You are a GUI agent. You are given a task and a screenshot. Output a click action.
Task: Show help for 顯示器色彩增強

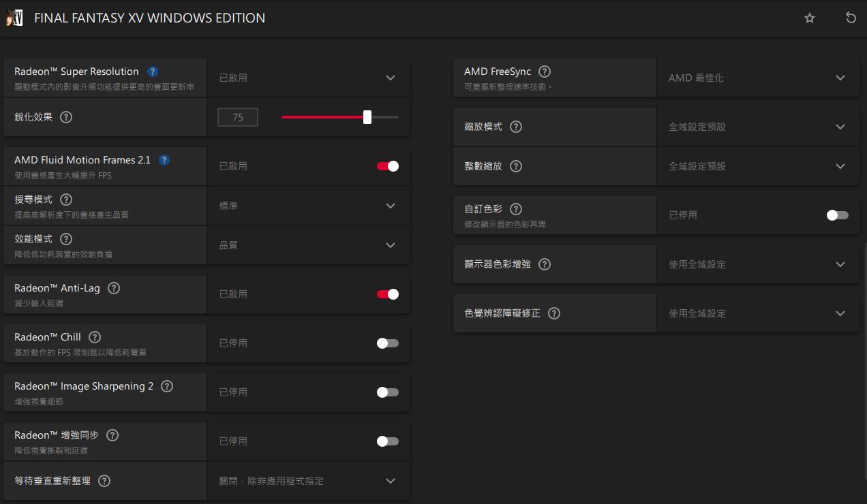[x=545, y=264]
